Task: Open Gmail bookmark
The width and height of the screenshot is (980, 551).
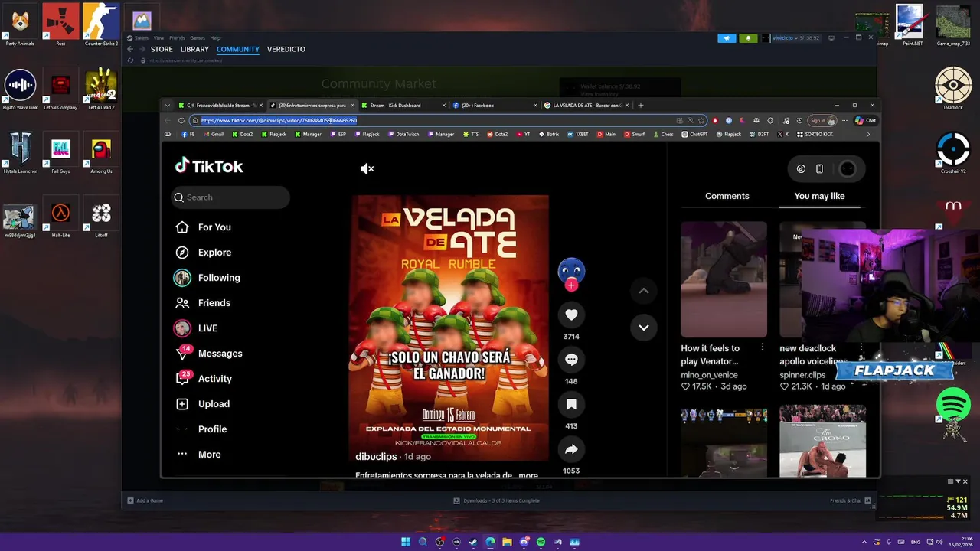Action: [213, 134]
